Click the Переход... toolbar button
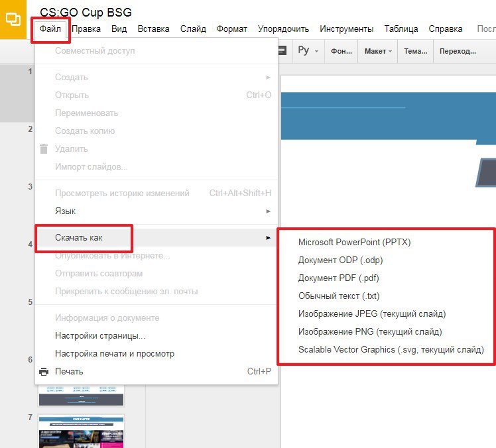Screen dimensions: 496x448 tap(458, 51)
